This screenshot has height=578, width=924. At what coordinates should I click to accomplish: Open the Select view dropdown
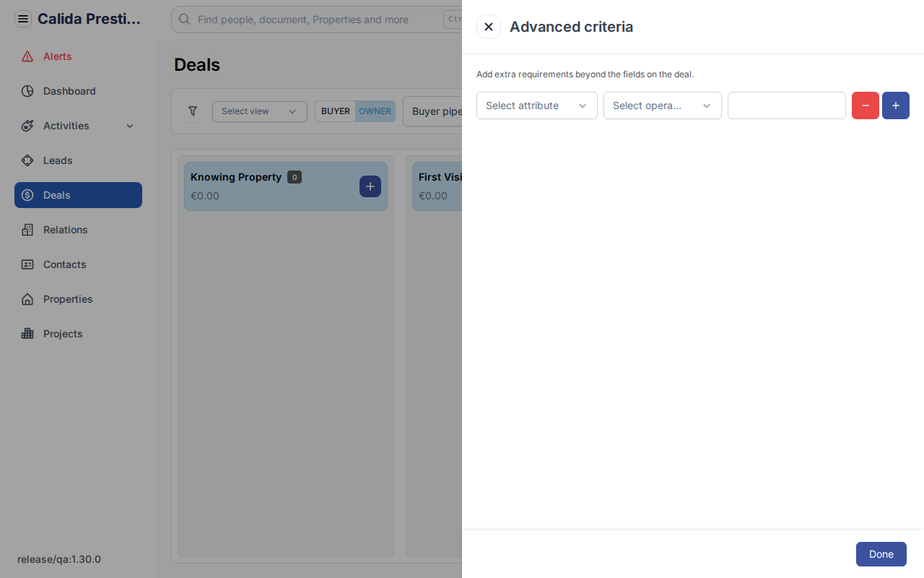tap(260, 111)
